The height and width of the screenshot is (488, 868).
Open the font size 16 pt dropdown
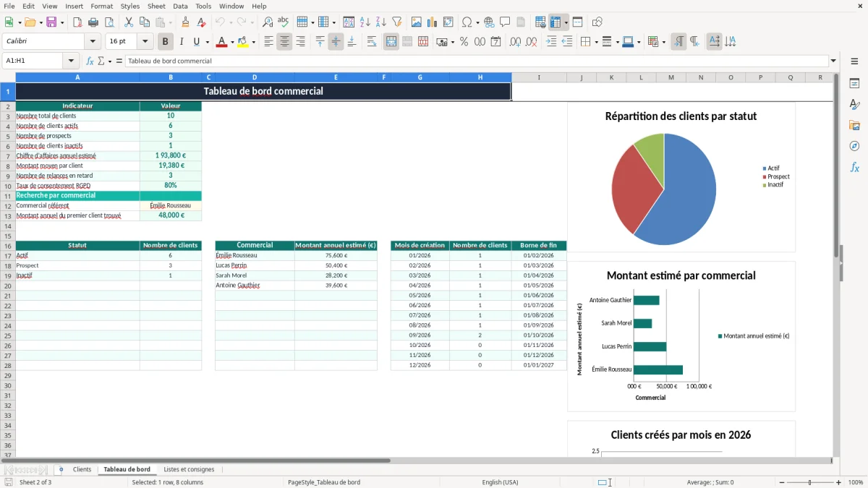pos(145,42)
